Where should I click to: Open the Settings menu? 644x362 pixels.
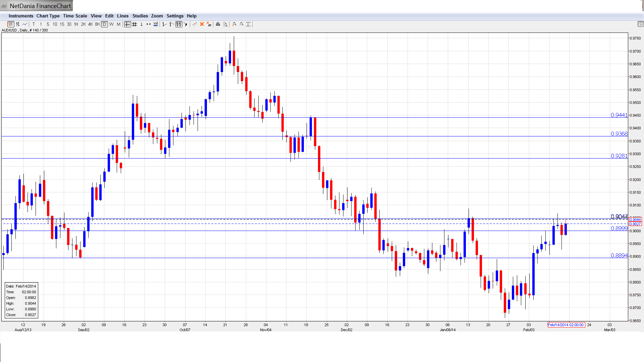175,16
